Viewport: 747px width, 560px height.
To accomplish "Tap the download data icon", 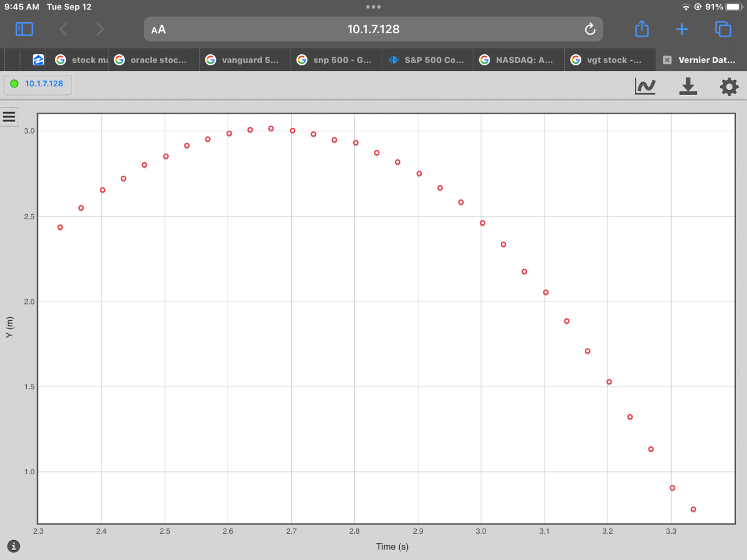I will point(688,86).
